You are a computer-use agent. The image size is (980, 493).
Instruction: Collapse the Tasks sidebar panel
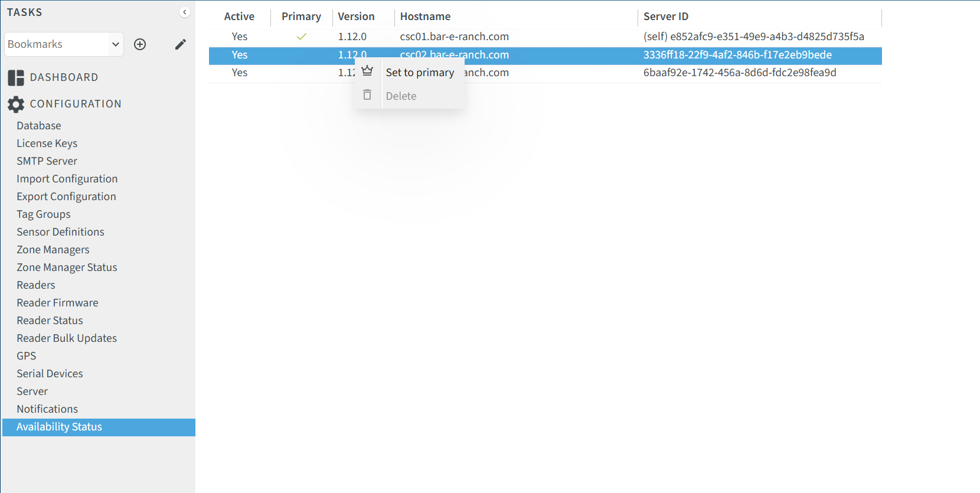tap(184, 12)
